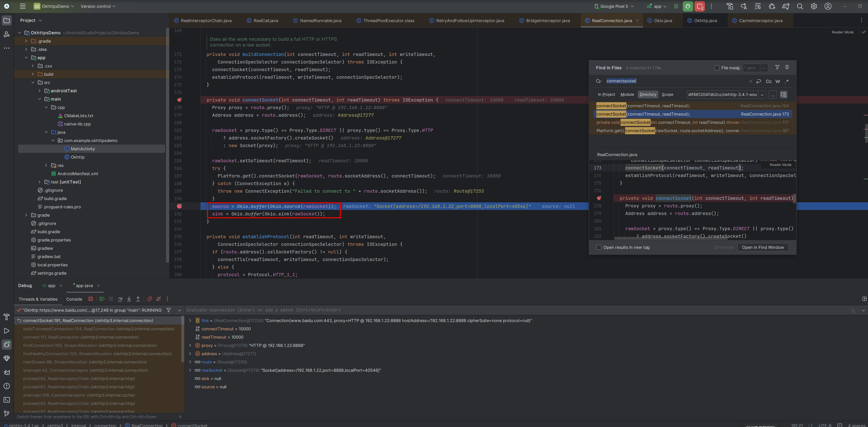Screen dimensions: 868x427
Task: Open the Git version control sidebar icon
Action: [6, 413]
